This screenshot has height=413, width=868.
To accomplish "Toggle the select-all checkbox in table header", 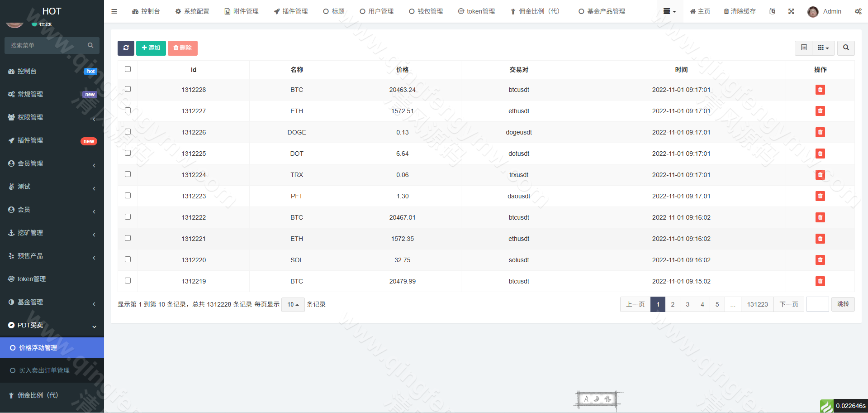I will (128, 69).
